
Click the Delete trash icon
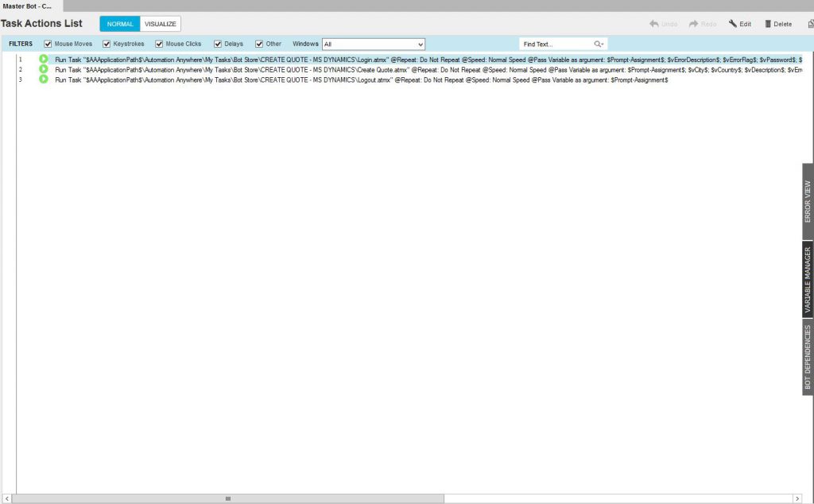(x=768, y=24)
